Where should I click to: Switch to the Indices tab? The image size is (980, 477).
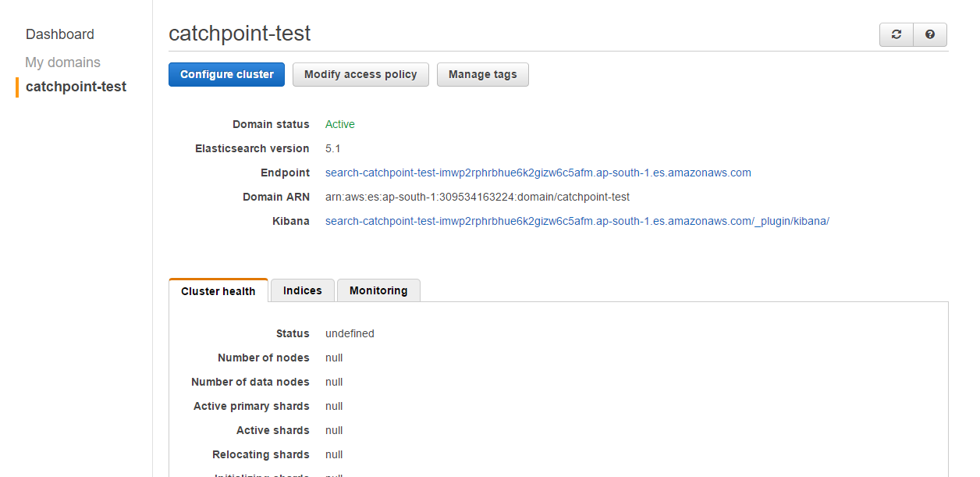tap(303, 290)
